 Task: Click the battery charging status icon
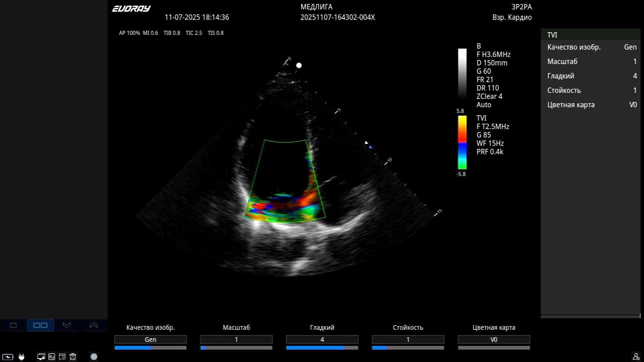tap(8, 357)
